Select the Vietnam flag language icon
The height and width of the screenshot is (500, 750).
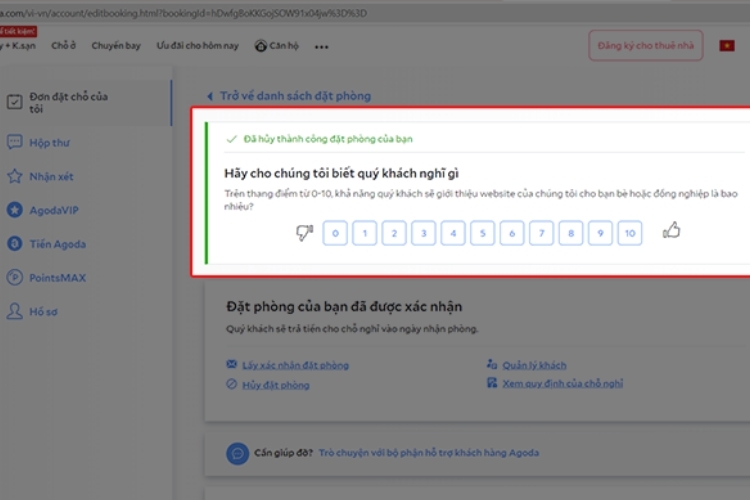pos(727,45)
